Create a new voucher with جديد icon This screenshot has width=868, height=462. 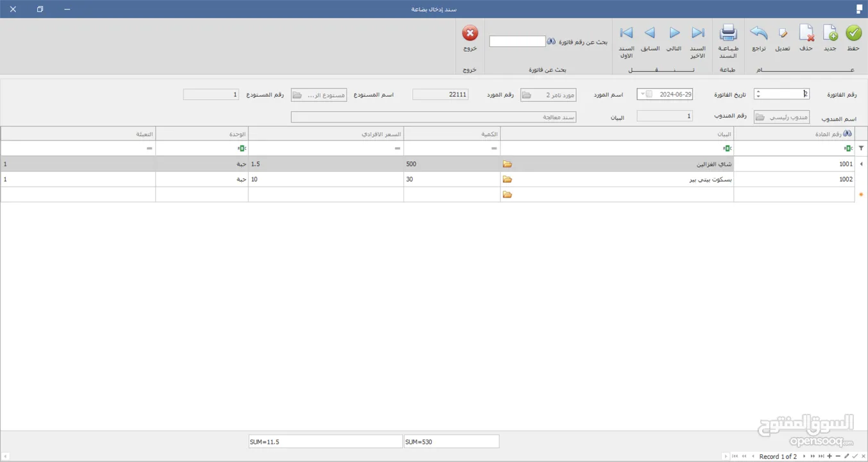[x=830, y=33]
